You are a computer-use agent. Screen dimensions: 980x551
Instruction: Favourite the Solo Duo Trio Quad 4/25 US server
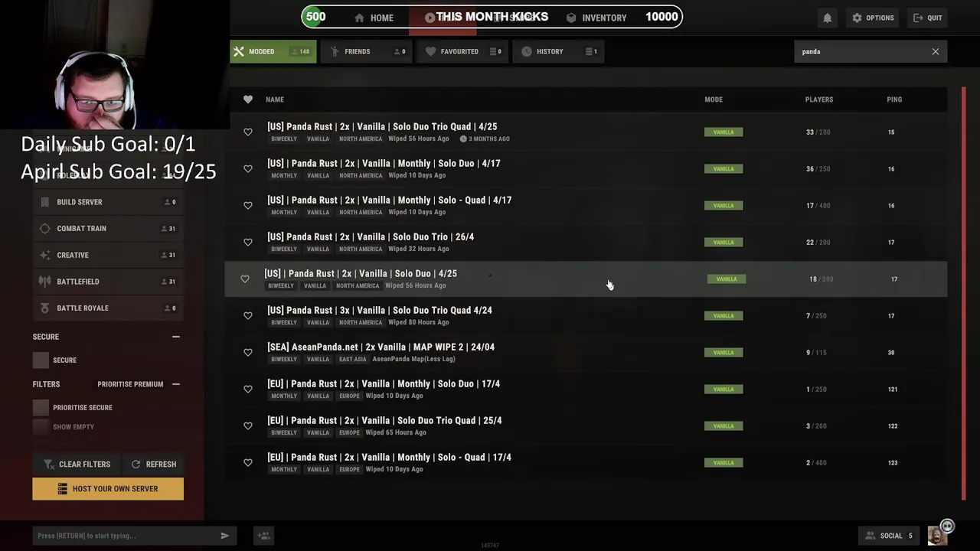click(x=248, y=132)
